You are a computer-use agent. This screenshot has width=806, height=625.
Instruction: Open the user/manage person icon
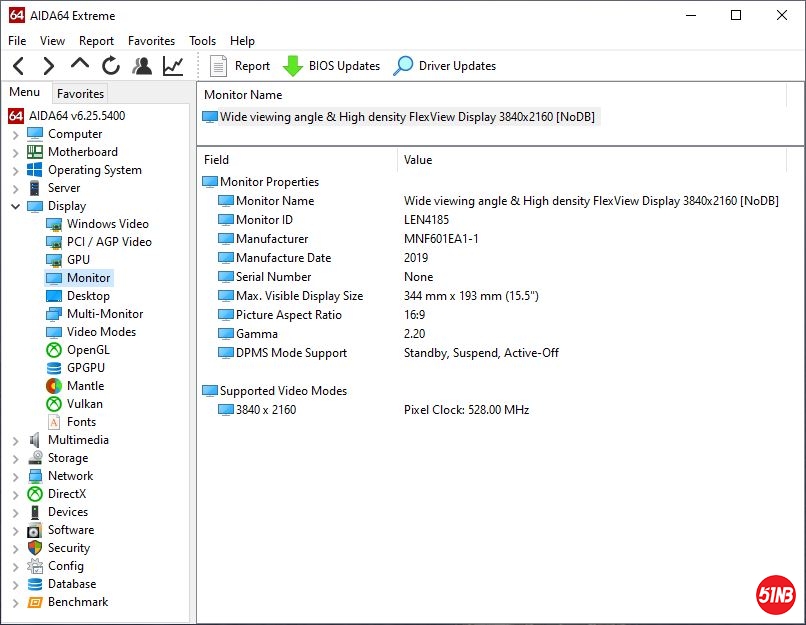pyautogui.click(x=142, y=66)
